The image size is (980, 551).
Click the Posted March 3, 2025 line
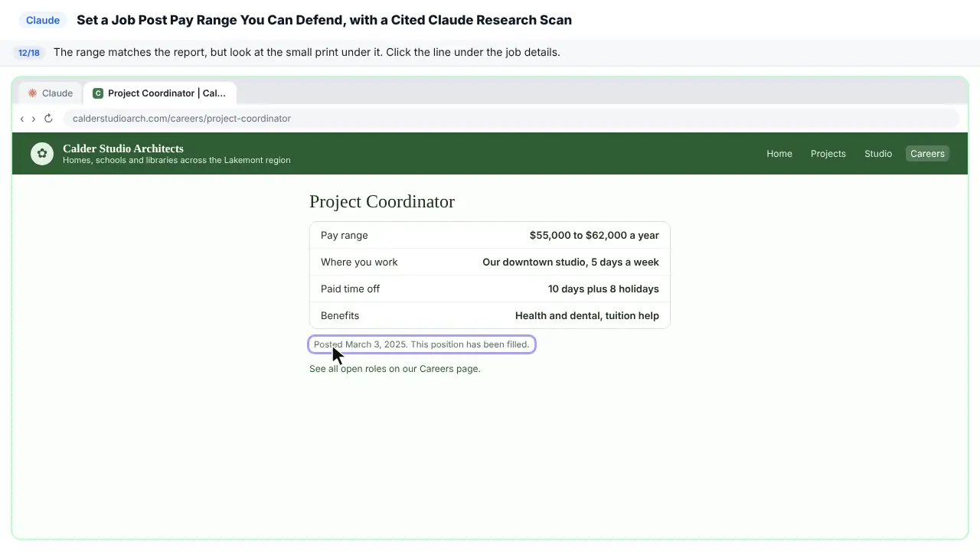point(421,344)
